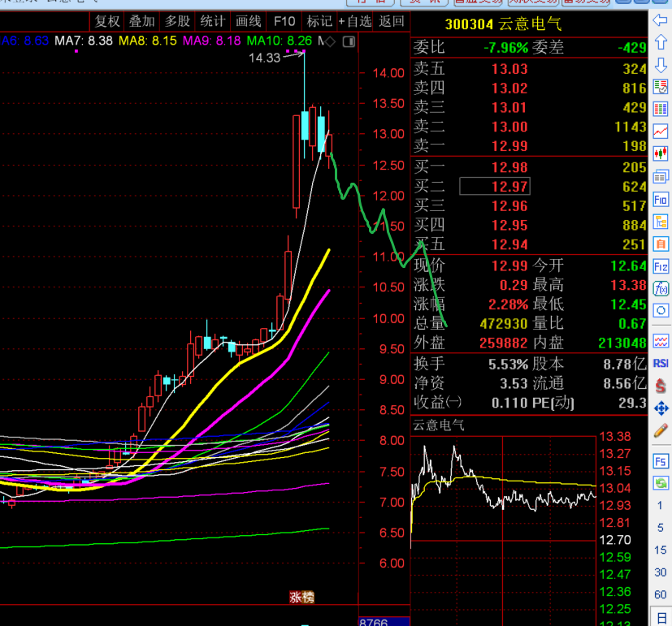
Task: Open the checklist quote table icon
Action: click(x=661, y=87)
